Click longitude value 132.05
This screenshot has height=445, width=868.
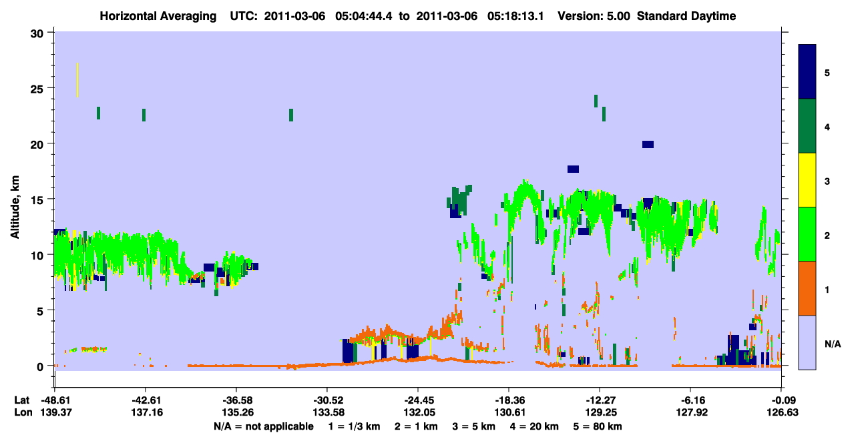(x=418, y=413)
